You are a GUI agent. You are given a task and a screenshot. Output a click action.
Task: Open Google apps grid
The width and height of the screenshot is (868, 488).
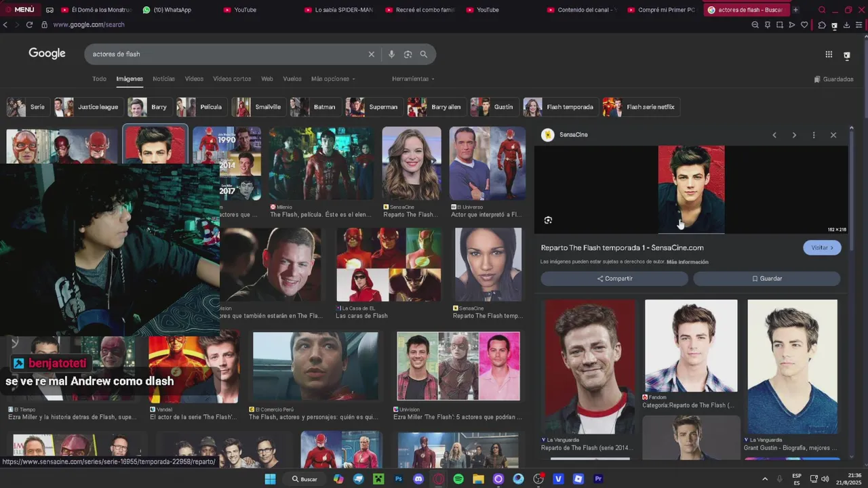[x=829, y=54]
